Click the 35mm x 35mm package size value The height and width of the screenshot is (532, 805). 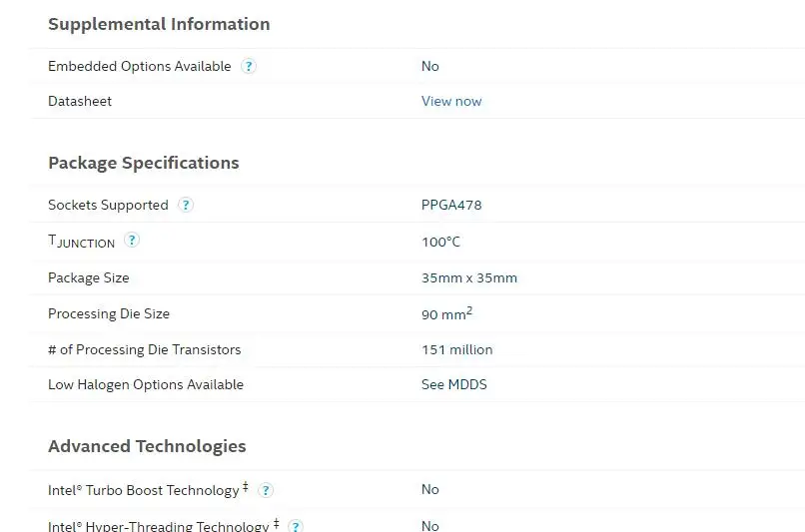click(469, 277)
